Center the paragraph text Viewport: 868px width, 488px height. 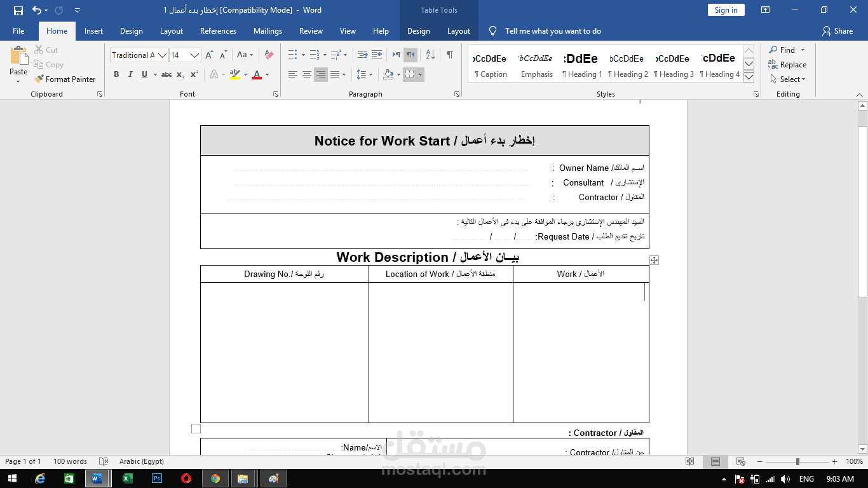click(x=307, y=74)
